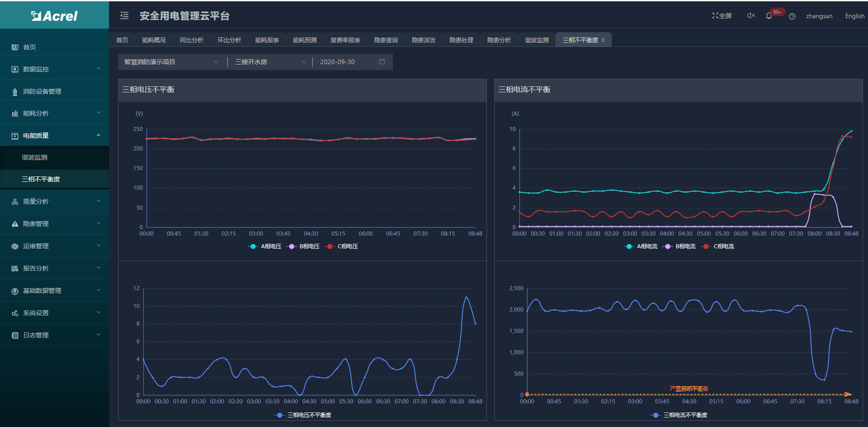Screen dimensions: 868x427
Task: Close the 三相不平衡度 tab with X
Action: [603, 40]
